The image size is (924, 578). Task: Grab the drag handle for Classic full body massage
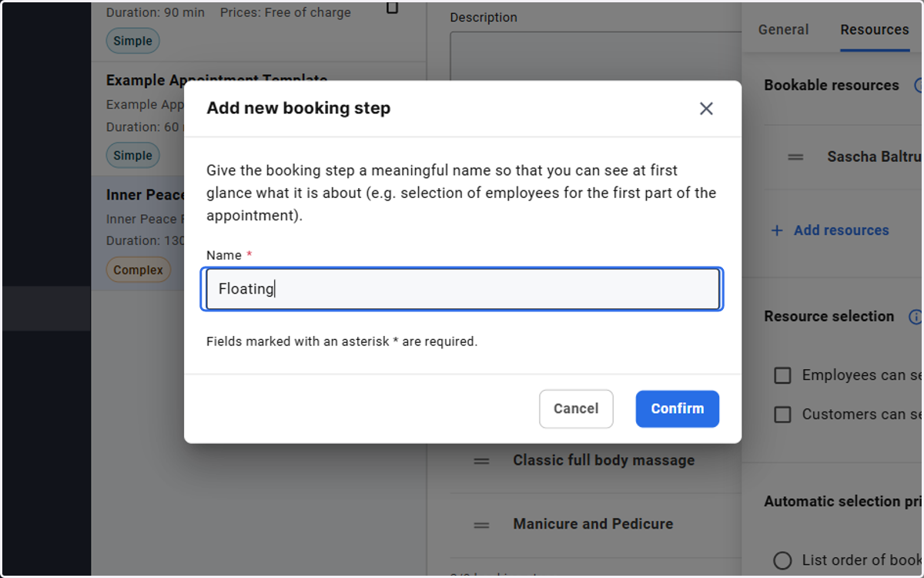coord(481,461)
